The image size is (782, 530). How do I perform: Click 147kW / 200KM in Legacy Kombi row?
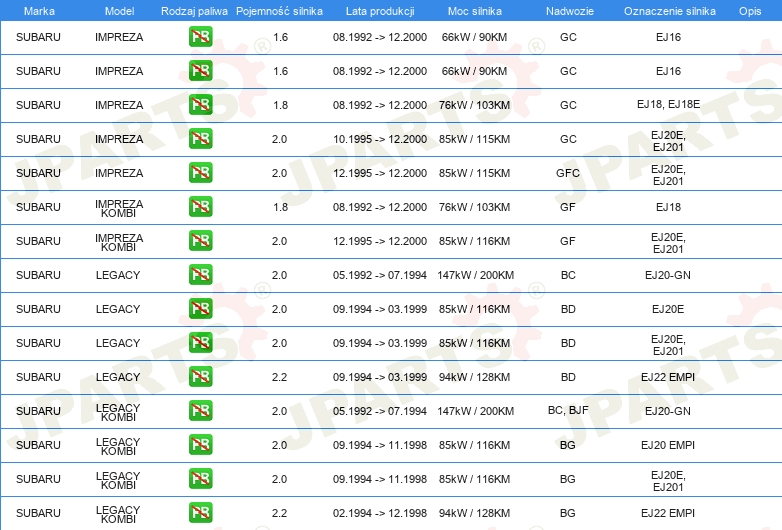click(475, 411)
